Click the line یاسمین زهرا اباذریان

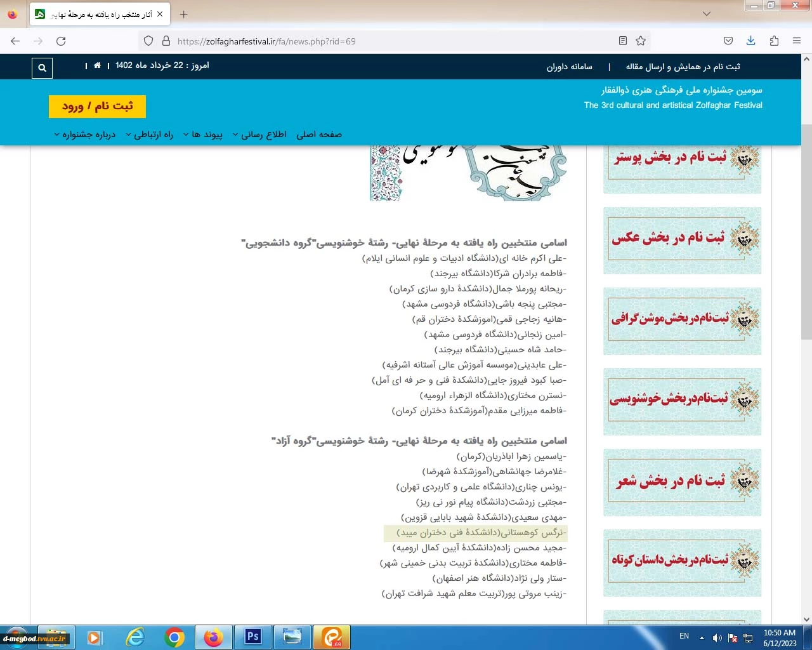click(x=511, y=456)
